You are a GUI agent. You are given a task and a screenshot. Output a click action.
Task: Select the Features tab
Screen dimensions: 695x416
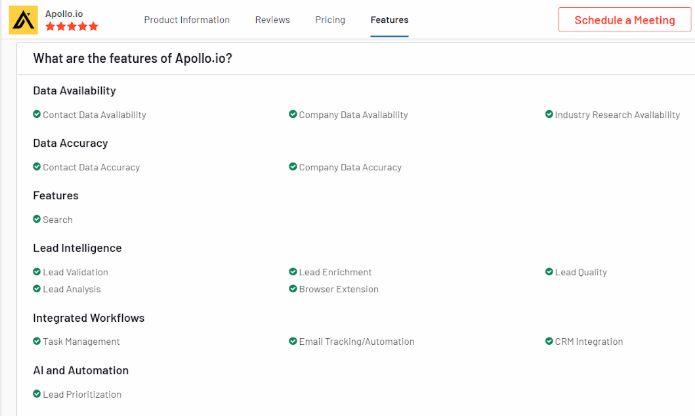click(x=389, y=20)
